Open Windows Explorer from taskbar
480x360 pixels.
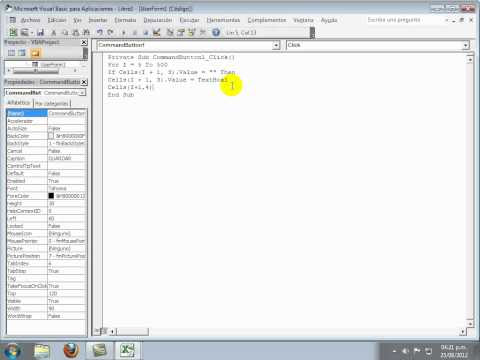41,351
